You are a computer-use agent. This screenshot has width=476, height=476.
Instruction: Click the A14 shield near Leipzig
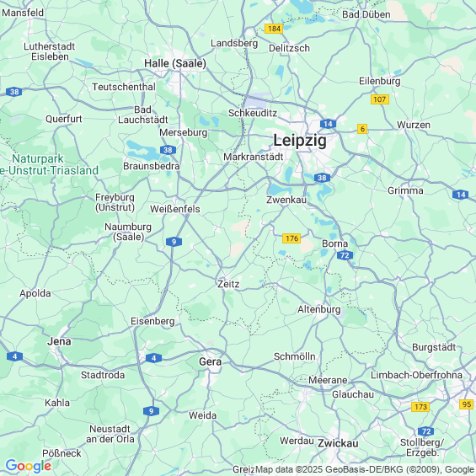[x=329, y=124]
